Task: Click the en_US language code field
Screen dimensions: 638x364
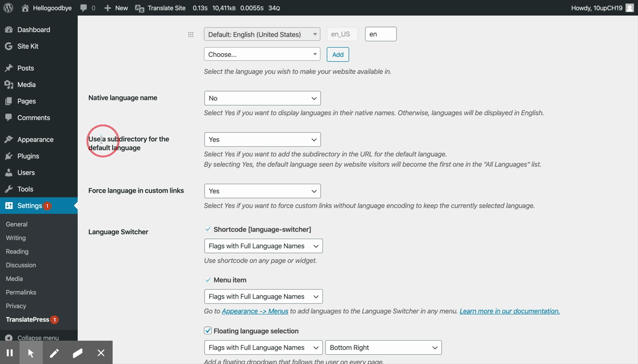Action: 342,34
